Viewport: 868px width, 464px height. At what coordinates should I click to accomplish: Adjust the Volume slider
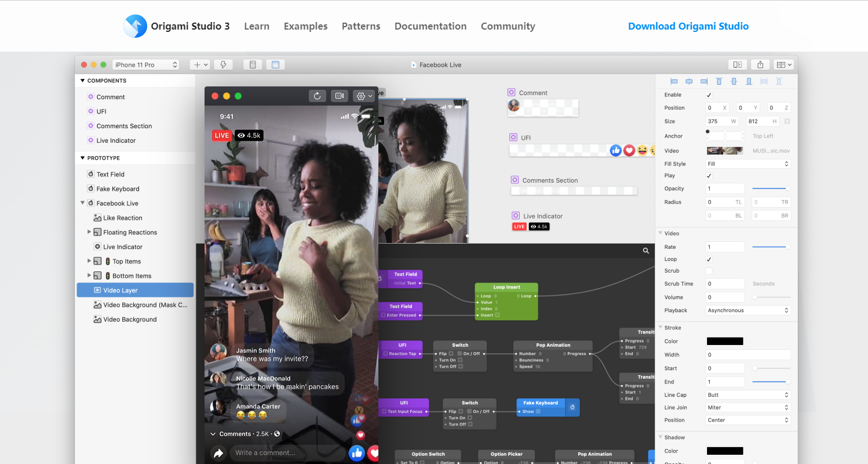(771, 297)
